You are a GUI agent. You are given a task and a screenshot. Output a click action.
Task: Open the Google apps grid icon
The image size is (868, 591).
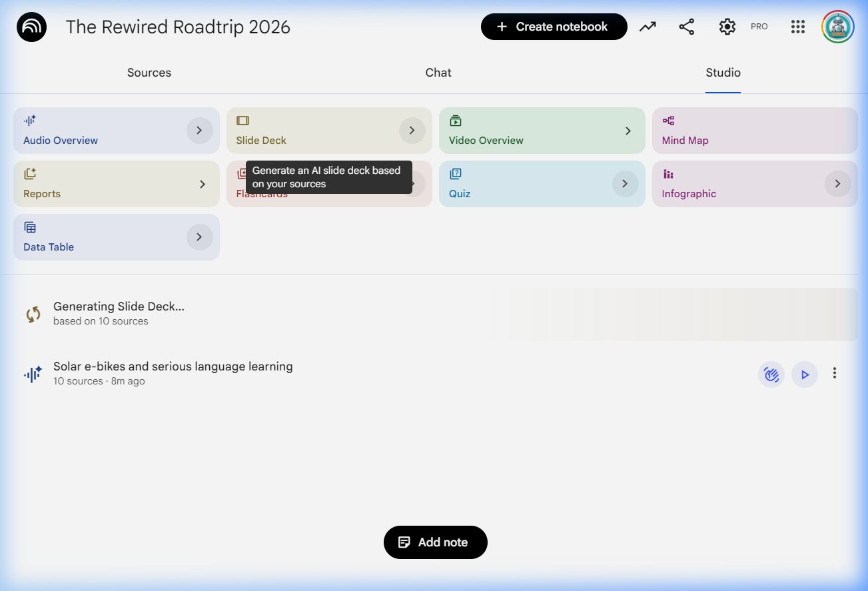pyautogui.click(x=798, y=27)
